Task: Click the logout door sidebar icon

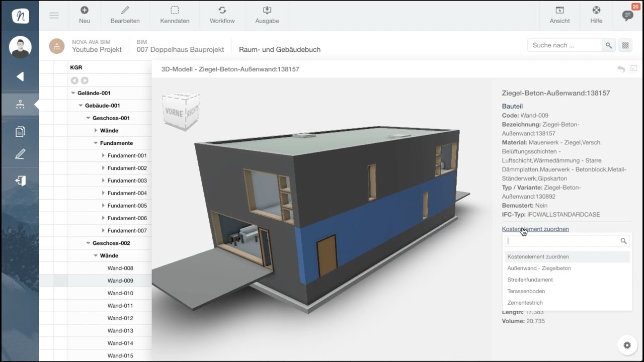Action: click(20, 180)
